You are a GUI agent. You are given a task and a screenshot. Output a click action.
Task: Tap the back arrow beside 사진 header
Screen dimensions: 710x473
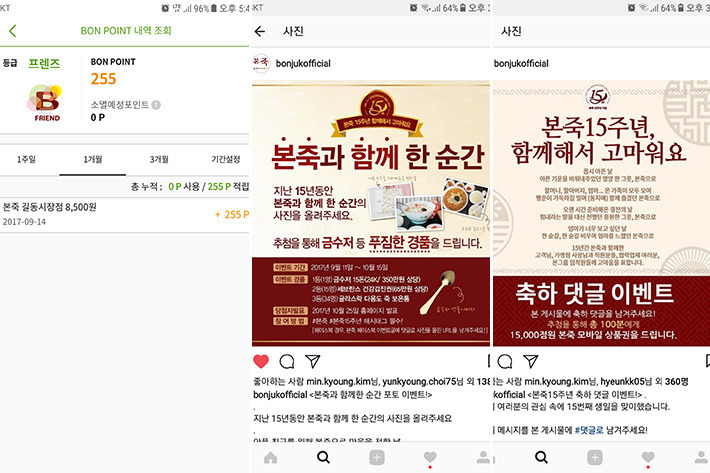coord(260,31)
